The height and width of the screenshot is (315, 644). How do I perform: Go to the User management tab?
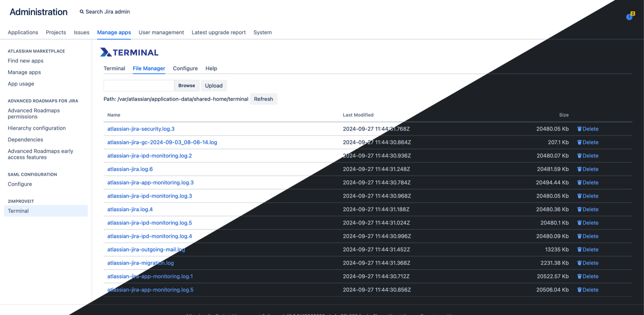(x=161, y=32)
